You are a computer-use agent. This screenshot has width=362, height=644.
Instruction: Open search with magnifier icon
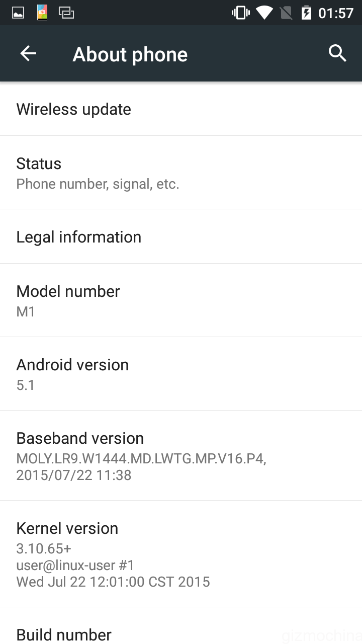[x=337, y=53]
